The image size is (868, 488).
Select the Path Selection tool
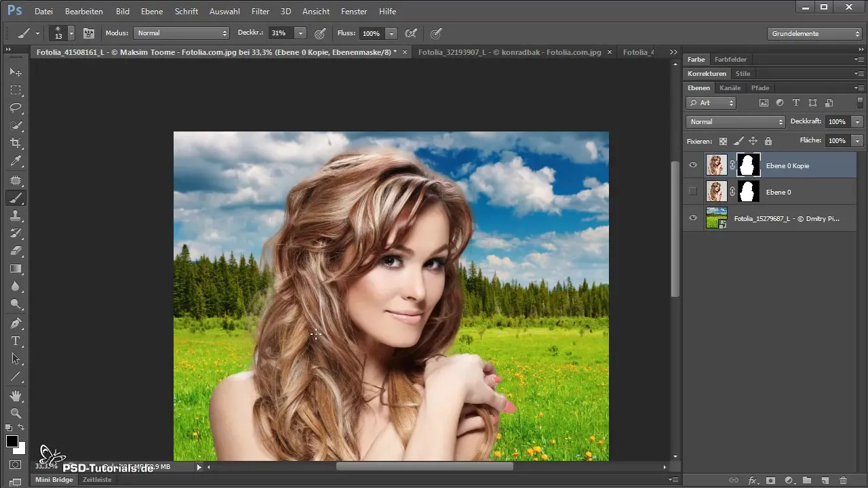(16, 359)
